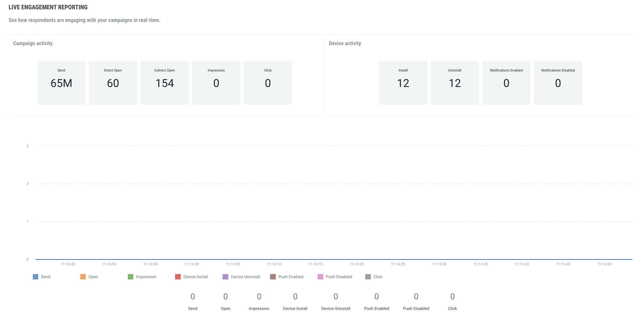The width and height of the screenshot is (644, 321).
Task: Click the Campaign activity heading
Action: click(33, 43)
